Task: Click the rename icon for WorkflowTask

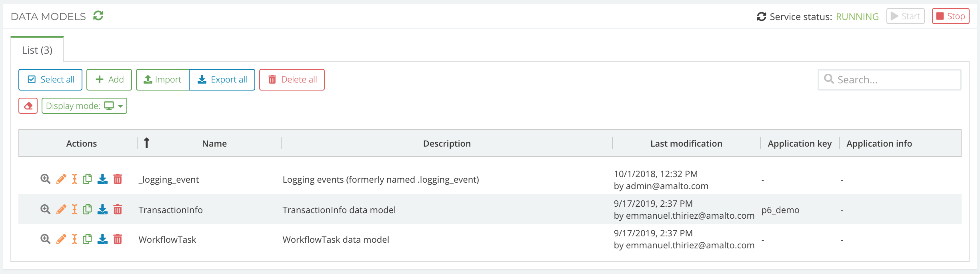Action: coord(74,239)
